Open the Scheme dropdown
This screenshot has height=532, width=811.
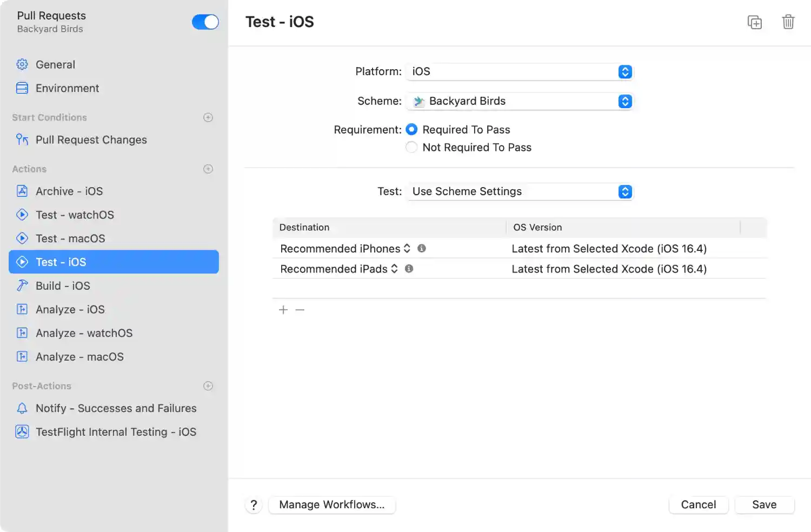(519, 102)
